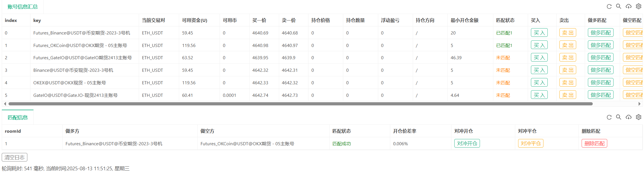Refresh the 账号信息汇总 table
644x176 pixels.
609,7
